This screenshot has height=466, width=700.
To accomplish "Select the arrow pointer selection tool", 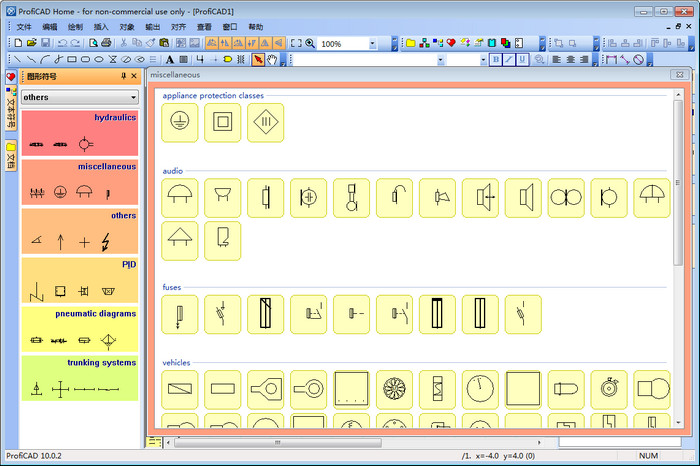I will (x=257, y=60).
